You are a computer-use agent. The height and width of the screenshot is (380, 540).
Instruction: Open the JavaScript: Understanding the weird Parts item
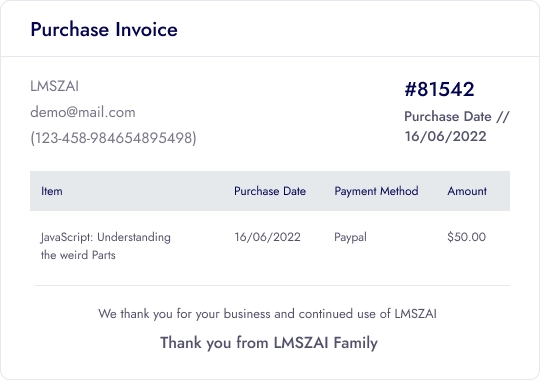coord(106,246)
